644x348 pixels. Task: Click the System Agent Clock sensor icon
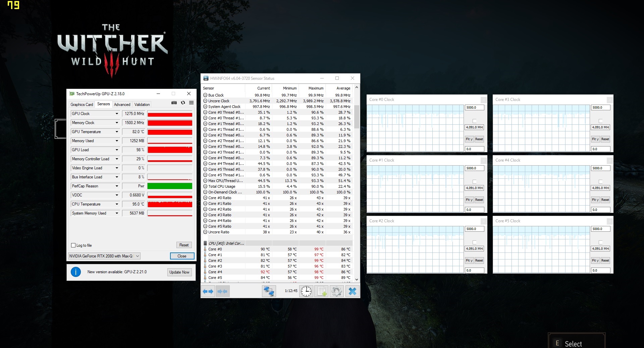pyautogui.click(x=205, y=107)
